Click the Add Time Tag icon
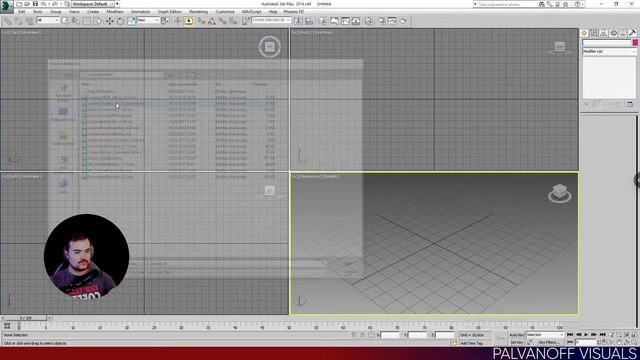This screenshot has width=640, height=360. [454, 343]
